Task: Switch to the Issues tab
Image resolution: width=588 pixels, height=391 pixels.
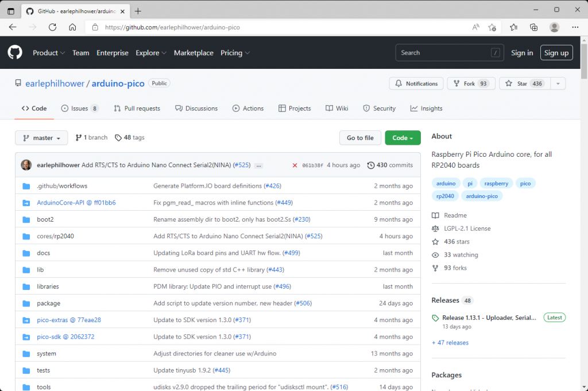Action: coord(79,109)
